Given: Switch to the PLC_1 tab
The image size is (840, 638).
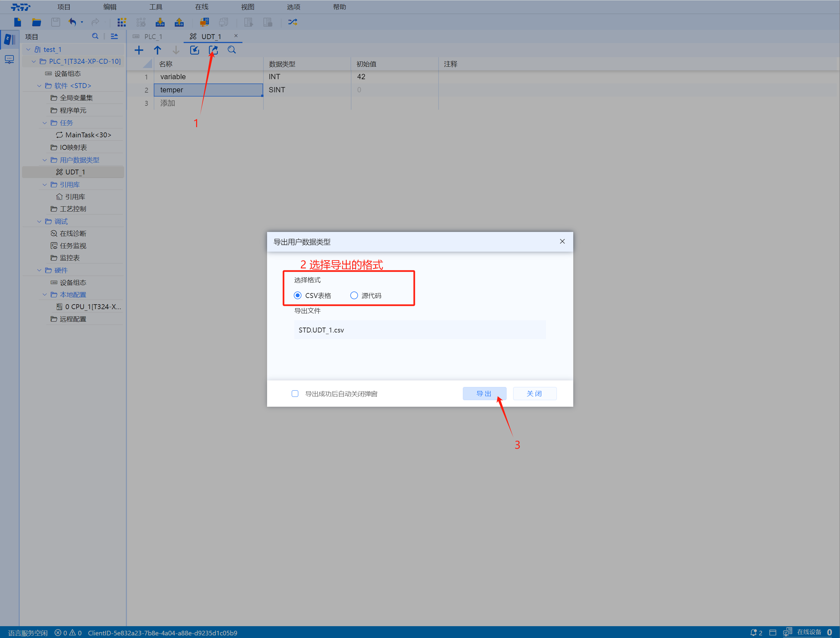Looking at the screenshot, I should [x=153, y=36].
